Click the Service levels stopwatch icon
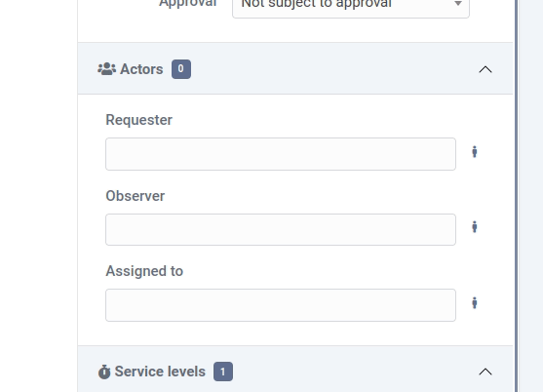Viewport: 543px width, 392px height. click(x=104, y=372)
